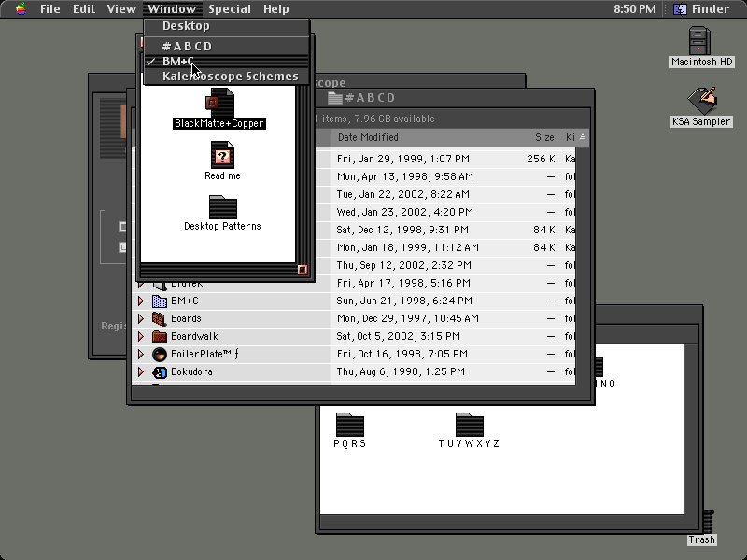Choose the checked BM+C entry in Window menu
747x560 pixels.
point(227,62)
